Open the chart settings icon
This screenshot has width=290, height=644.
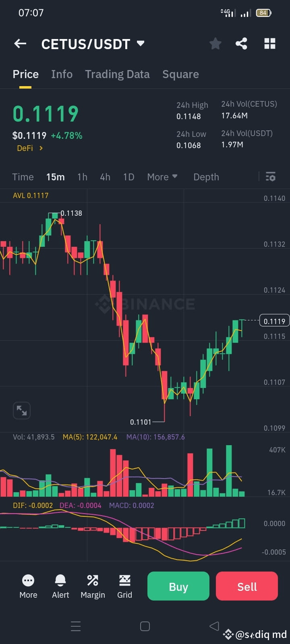pyautogui.click(x=270, y=177)
